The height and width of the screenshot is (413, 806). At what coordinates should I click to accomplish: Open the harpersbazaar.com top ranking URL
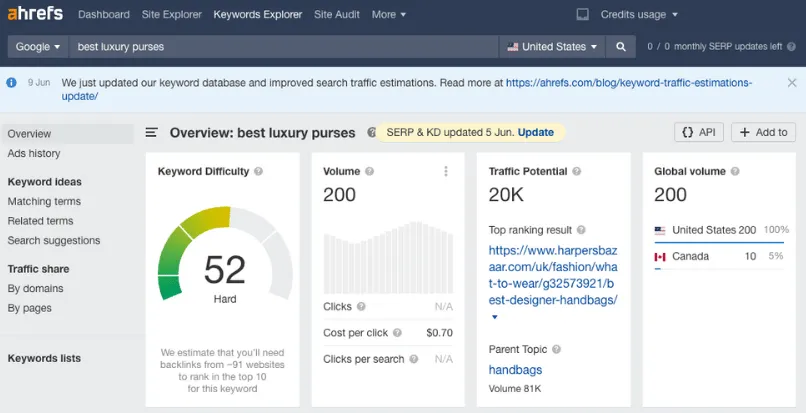pyautogui.click(x=553, y=275)
